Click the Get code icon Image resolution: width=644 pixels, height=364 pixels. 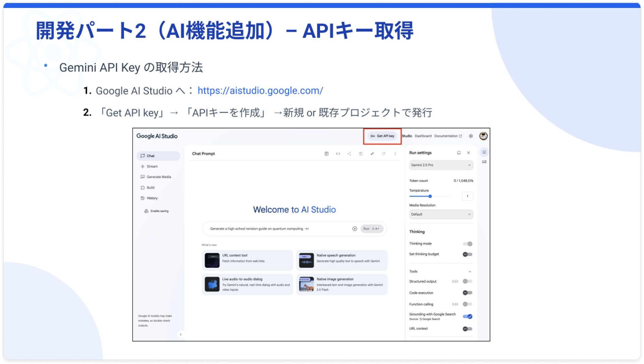pyautogui.click(x=338, y=154)
